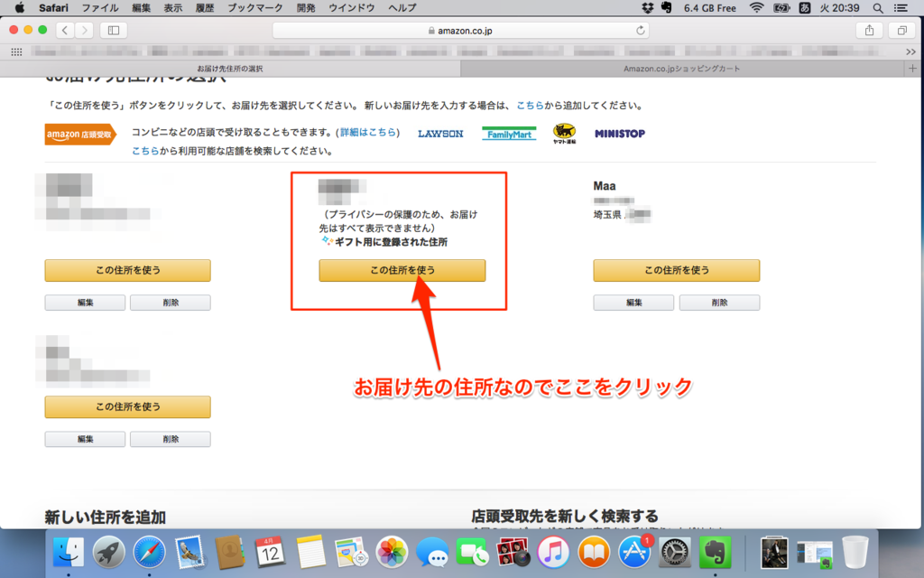Click the Japanese input あ indicator
924x578 pixels.
[804, 7]
